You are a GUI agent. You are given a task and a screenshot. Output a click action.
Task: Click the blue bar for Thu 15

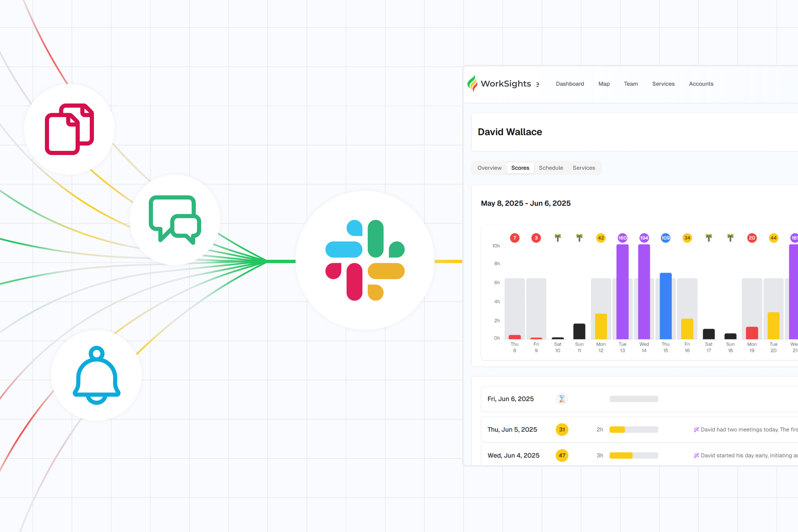point(666,306)
